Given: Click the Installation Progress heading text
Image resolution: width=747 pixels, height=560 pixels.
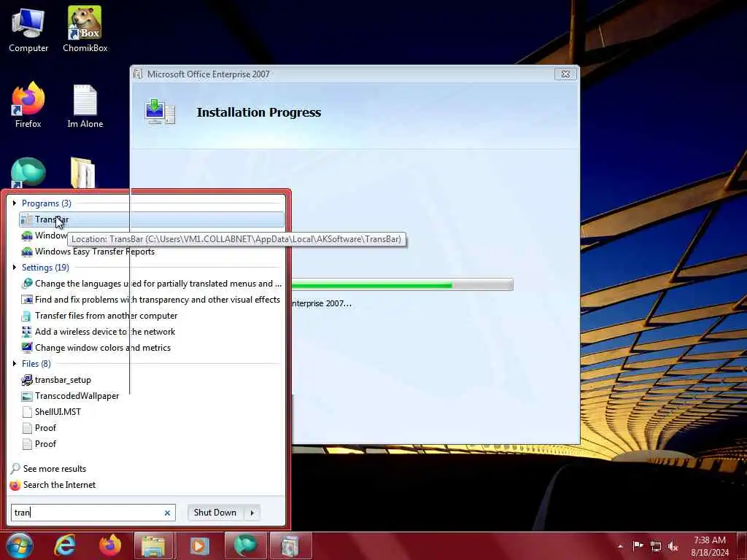Looking at the screenshot, I should point(259,112).
